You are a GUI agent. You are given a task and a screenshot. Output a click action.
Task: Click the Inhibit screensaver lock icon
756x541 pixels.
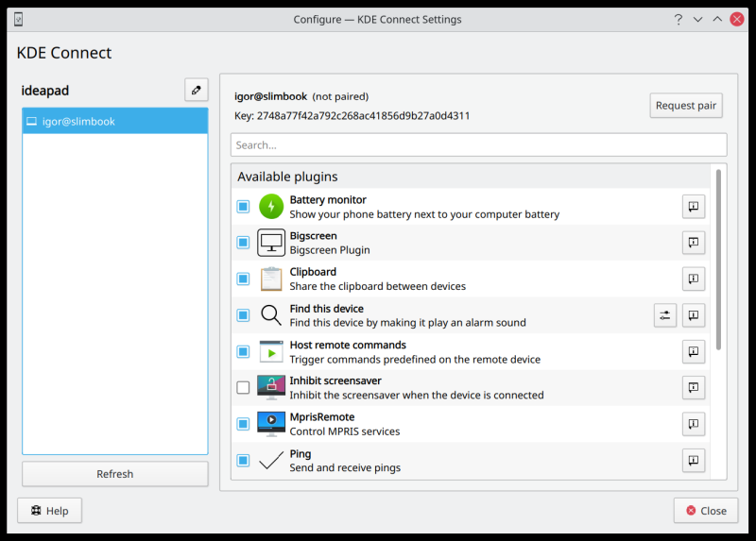click(x=271, y=388)
